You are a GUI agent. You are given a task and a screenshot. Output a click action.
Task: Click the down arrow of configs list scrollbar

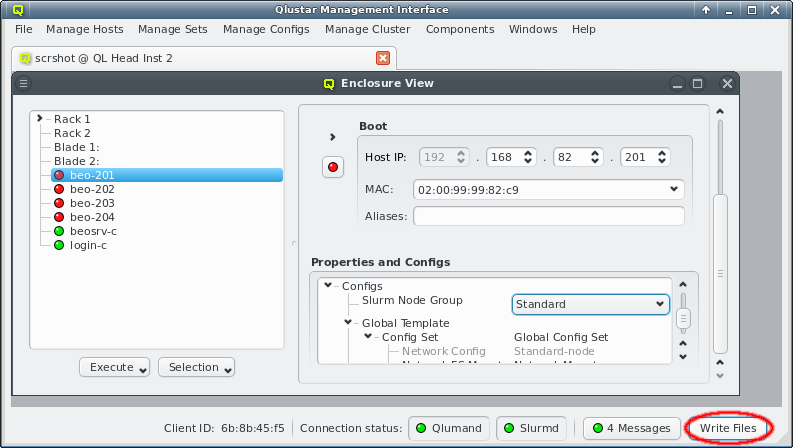(683, 356)
